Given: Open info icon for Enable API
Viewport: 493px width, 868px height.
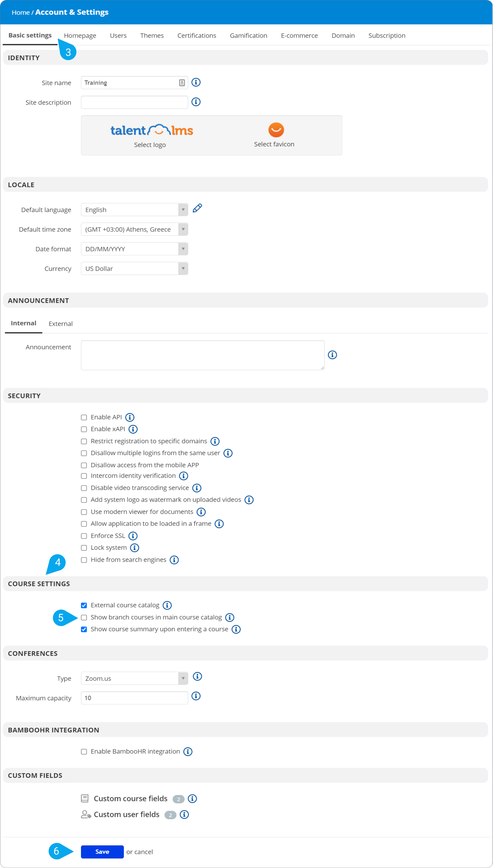Looking at the screenshot, I should pos(130,417).
